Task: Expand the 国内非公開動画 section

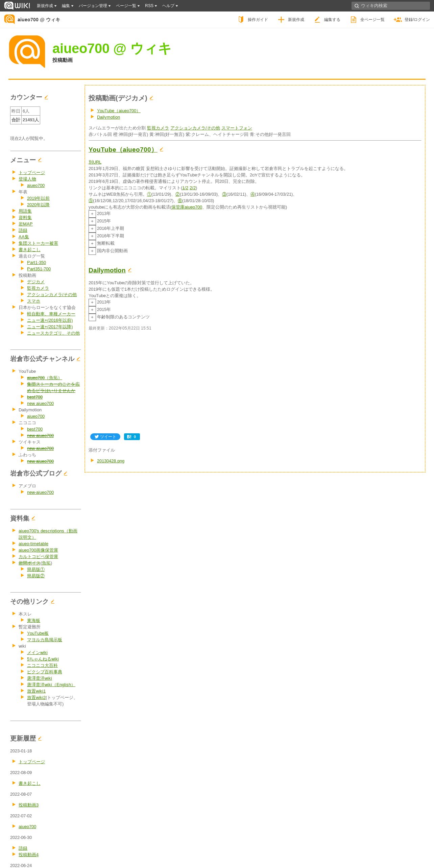Action: tap(92, 251)
